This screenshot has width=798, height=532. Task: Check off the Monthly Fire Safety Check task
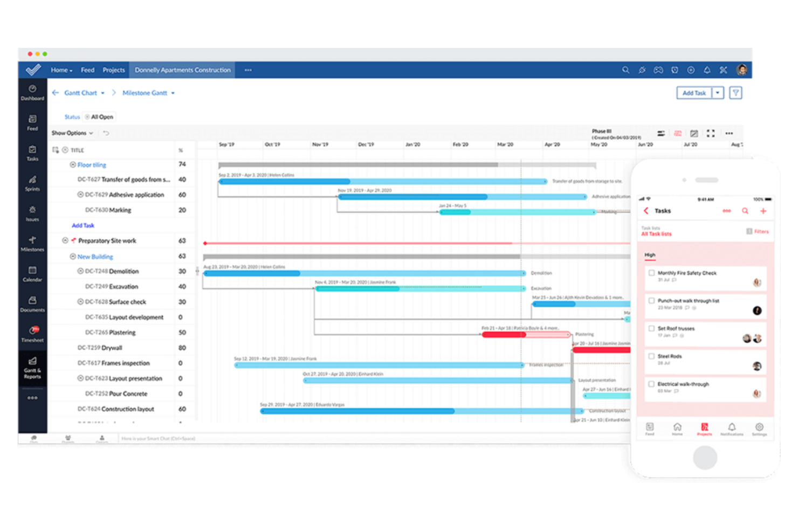[651, 273]
